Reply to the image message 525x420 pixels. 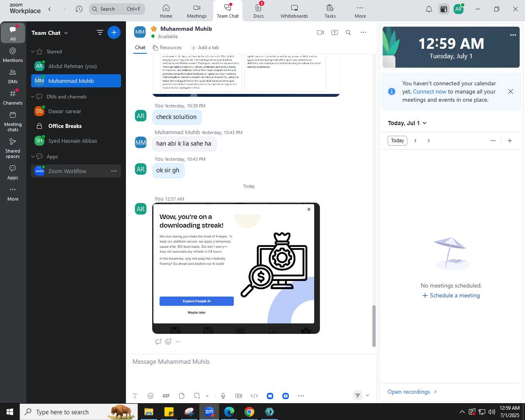(x=158, y=342)
